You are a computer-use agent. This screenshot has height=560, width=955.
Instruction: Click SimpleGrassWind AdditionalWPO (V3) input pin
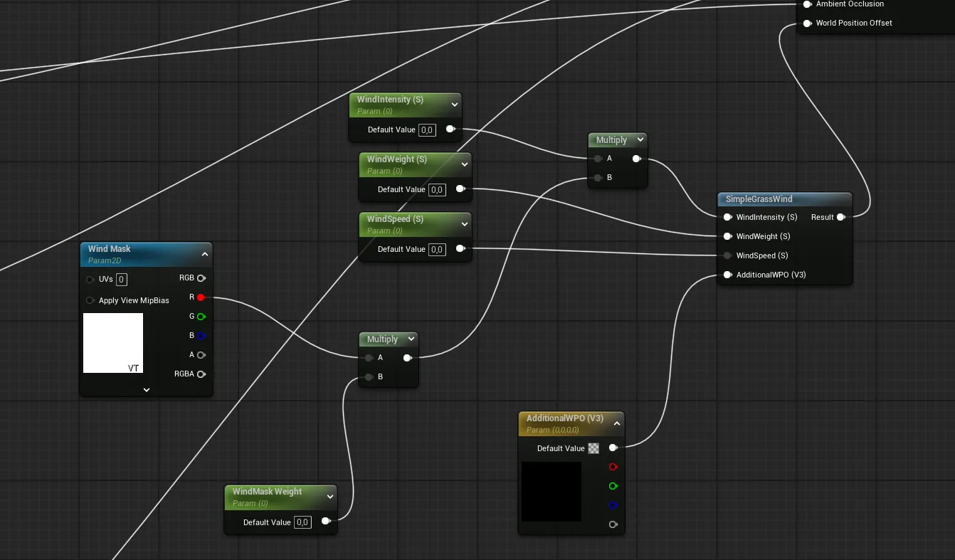click(727, 275)
